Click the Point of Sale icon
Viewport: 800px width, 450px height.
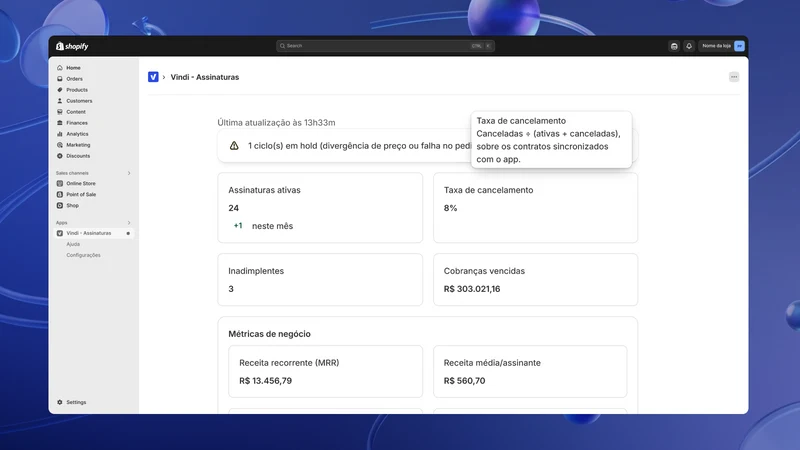pos(60,194)
